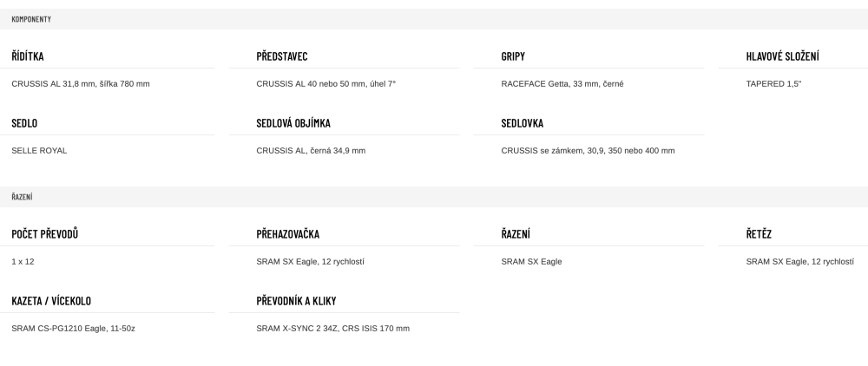868x366 pixels.
Task: Click the PŘEVODNÍK A KLIKY heading
Action: 296,301
